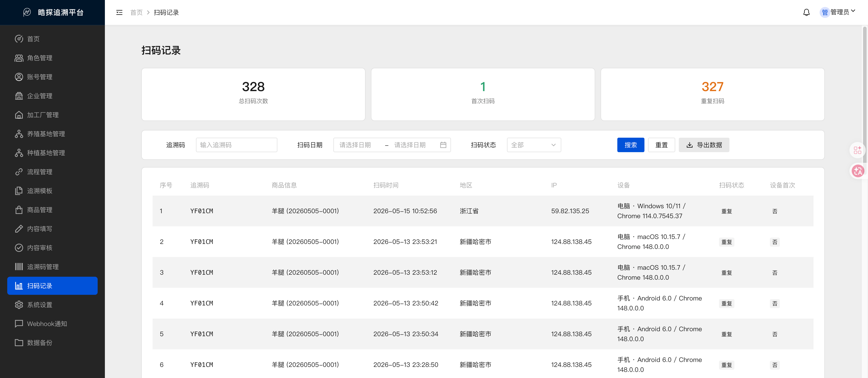Screen dimensions: 868x378
Task: Click the 种植基地管理 node icon
Action: click(x=19, y=153)
